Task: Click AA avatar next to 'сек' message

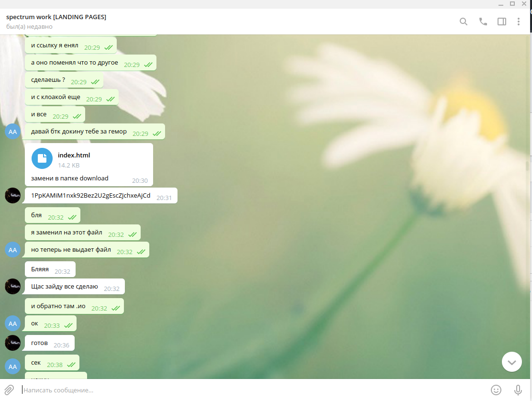Action: click(12, 367)
